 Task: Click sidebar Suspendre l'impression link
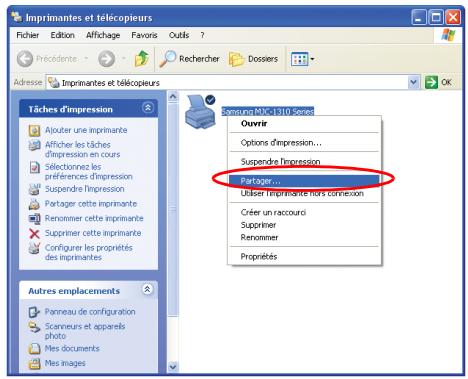coord(85,189)
